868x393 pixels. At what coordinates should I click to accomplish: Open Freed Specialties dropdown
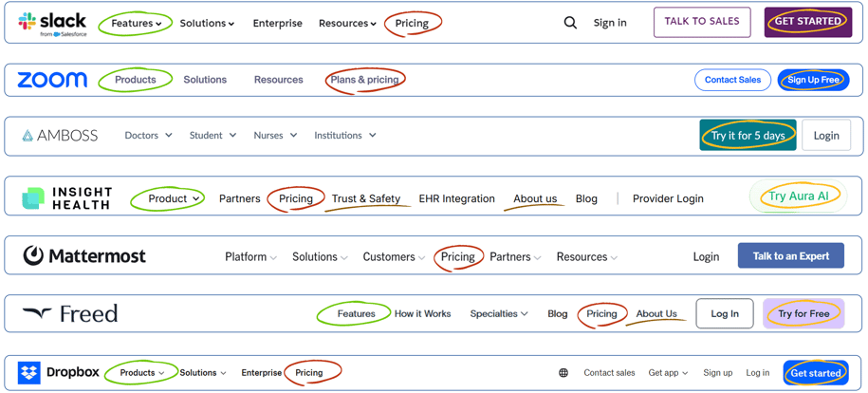[x=499, y=313]
